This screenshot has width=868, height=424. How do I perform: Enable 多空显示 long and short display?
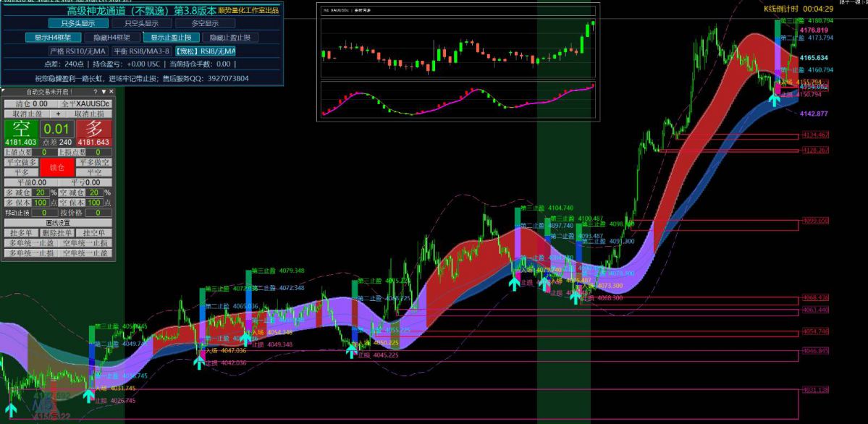pyautogui.click(x=205, y=23)
